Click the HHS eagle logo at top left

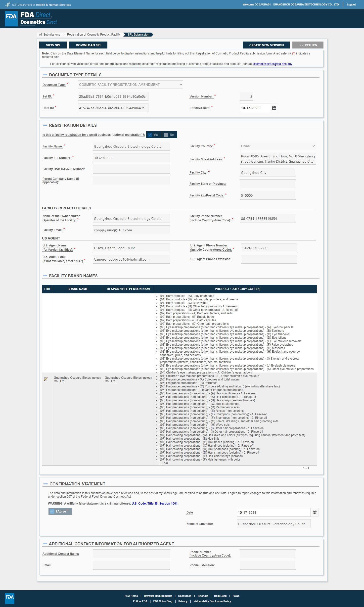click(8, 4)
